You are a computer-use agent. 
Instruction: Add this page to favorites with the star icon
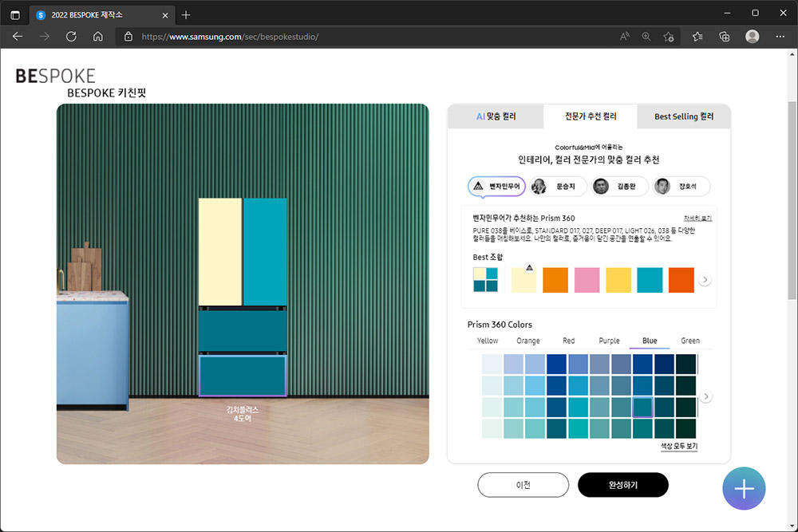point(668,37)
